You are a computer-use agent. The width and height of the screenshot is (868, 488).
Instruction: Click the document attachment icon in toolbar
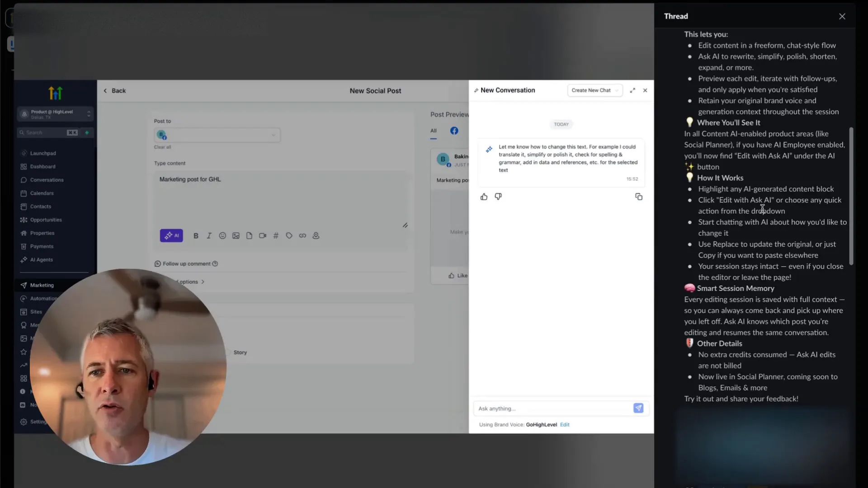[249, 235]
